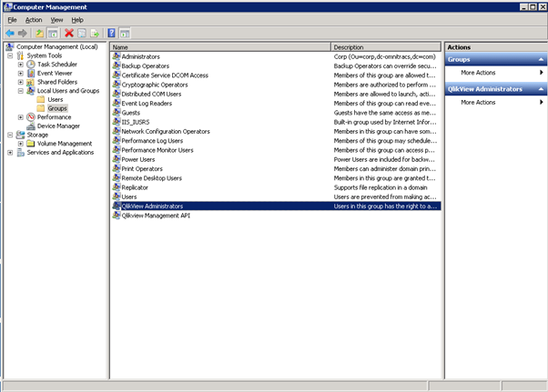Image resolution: width=548 pixels, height=392 pixels.
Task: Toggle Show/Hide Console Tree toolbar icon
Action: [x=53, y=33]
